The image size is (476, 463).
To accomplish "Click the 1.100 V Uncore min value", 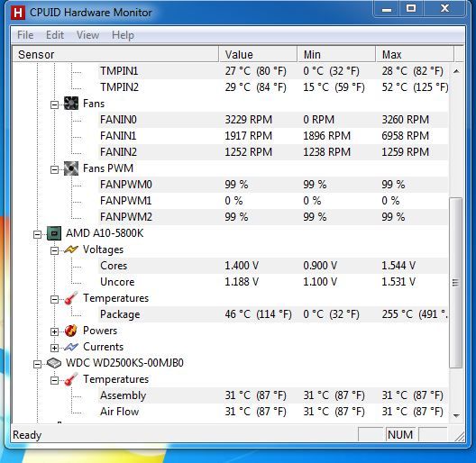I will coord(320,282).
